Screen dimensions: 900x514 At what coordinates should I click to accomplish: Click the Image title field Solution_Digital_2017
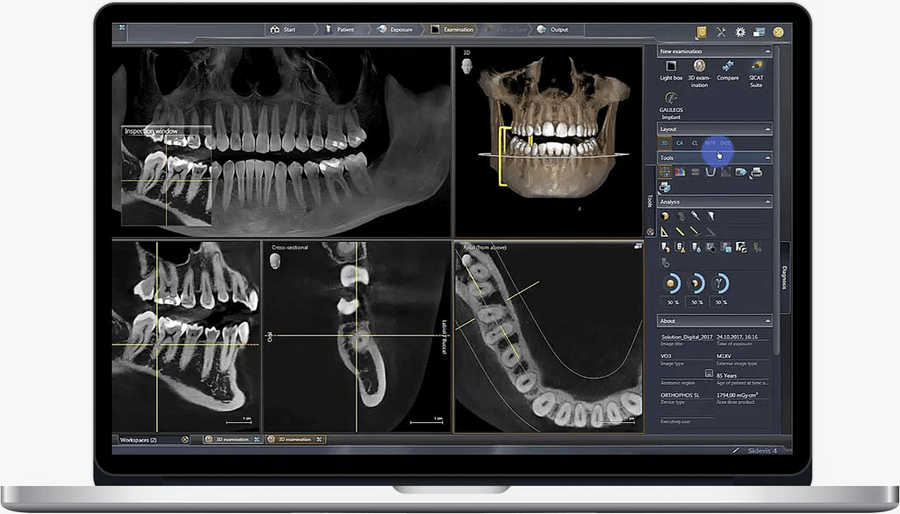point(685,338)
